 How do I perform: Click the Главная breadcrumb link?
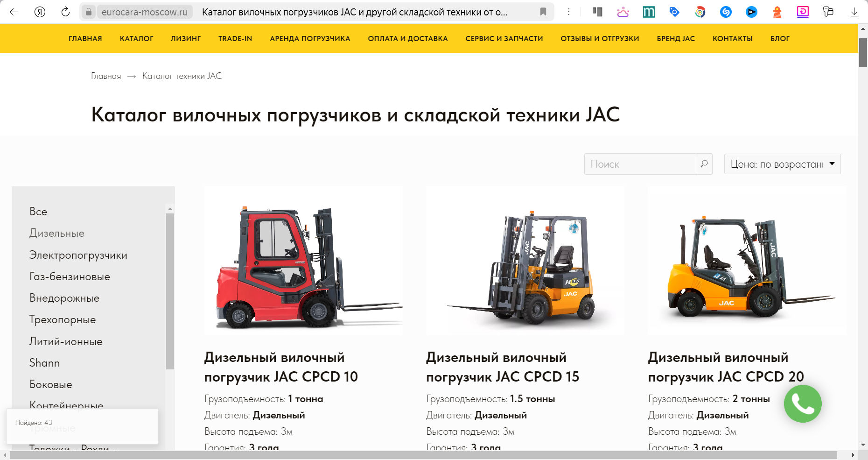[x=106, y=76]
